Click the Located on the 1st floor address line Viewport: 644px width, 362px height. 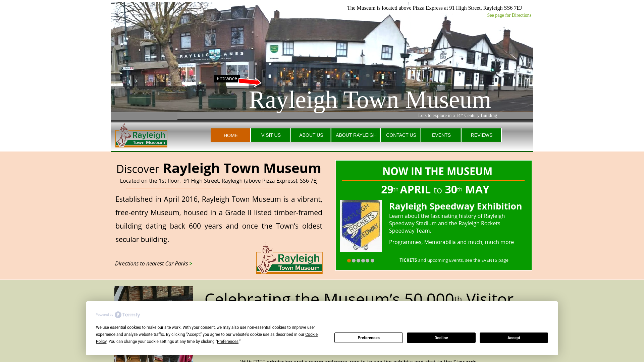coord(219,181)
